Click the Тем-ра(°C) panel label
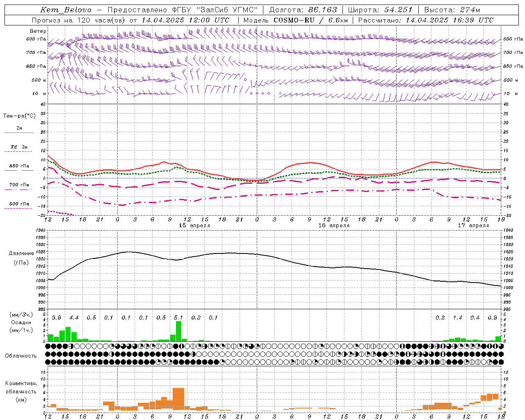The image size is (525, 420). (19, 116)
